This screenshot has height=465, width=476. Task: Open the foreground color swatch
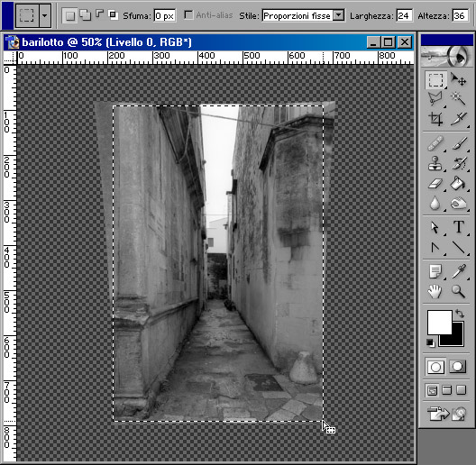(440, 322)
